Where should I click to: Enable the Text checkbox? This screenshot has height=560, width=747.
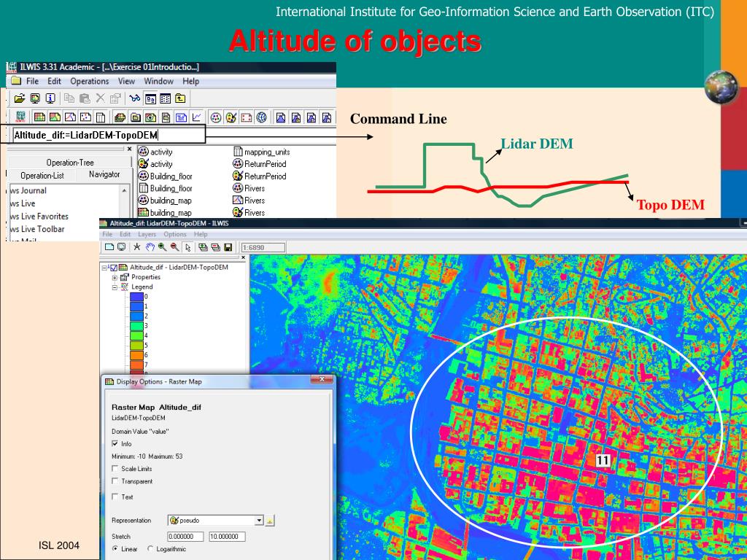click(x=115, y=497)
